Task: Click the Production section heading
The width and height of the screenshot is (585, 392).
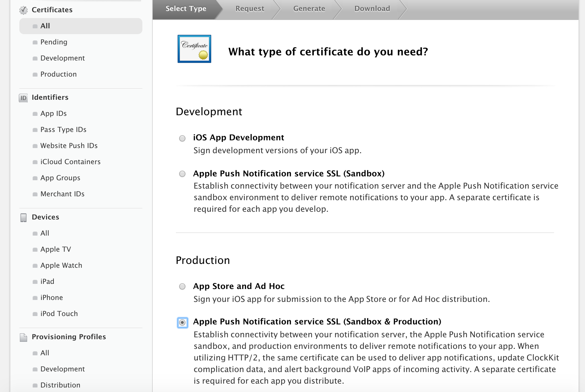Action: pyautogui.click(x=203, y=260)
